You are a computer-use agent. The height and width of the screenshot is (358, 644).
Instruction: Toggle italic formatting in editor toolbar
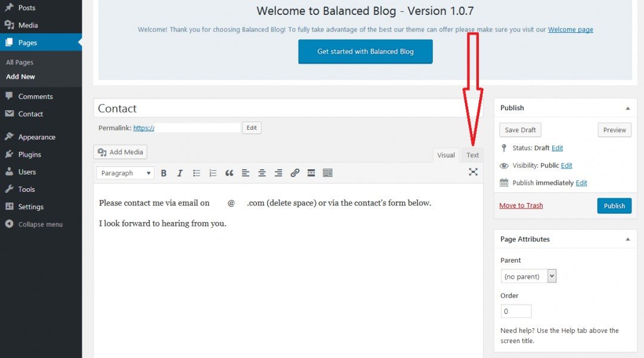179,173
